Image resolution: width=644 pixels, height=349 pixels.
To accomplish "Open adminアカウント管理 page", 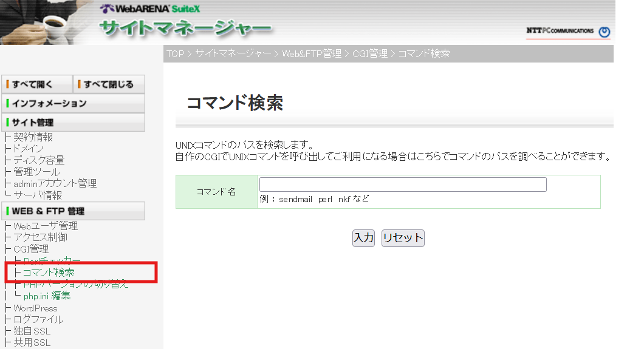I will [55, 183].
